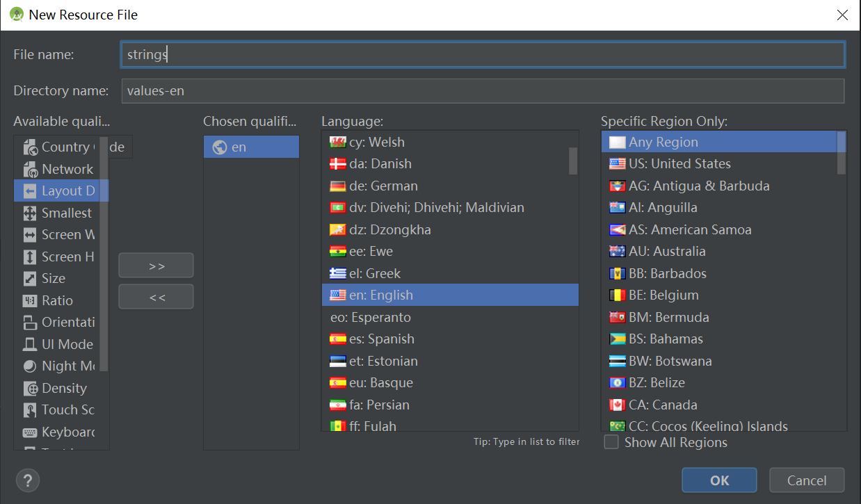Select 'fa: Persian' language

450,405
